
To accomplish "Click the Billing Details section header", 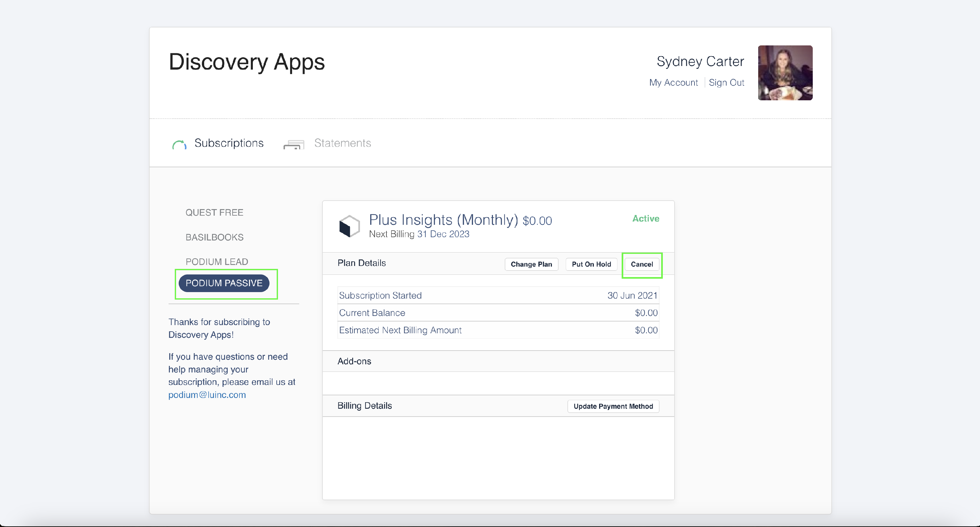I will tap(365, 405).
